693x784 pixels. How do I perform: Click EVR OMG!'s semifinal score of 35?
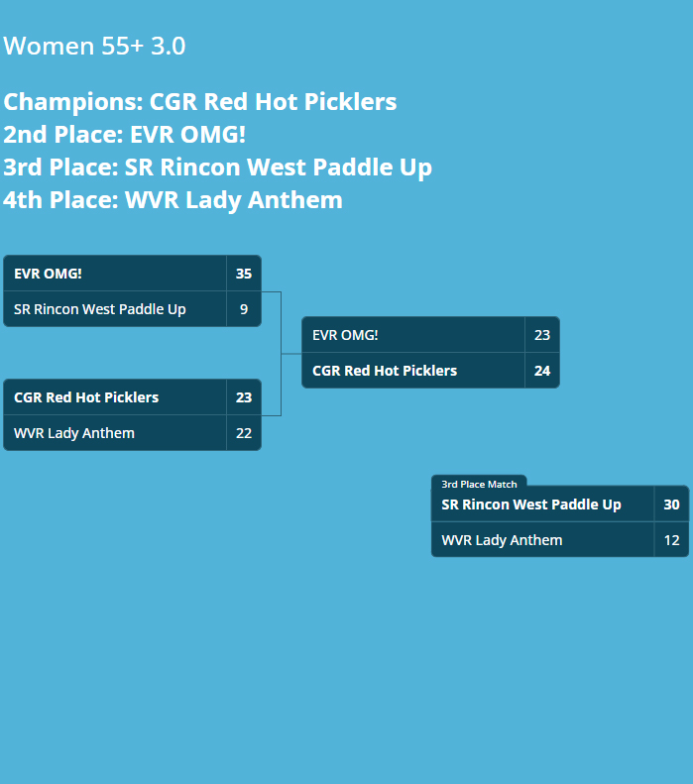pyautogui.click(x=244, y=274)
